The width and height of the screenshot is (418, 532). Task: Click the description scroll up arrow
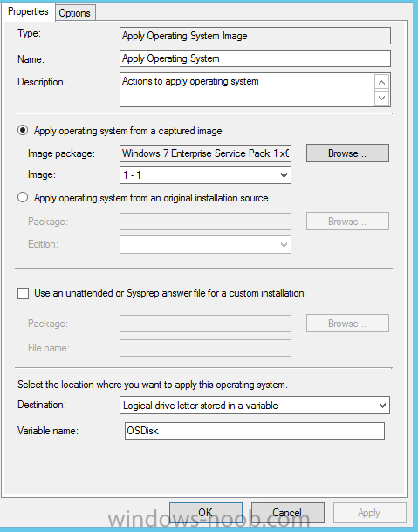pos(381,82)
